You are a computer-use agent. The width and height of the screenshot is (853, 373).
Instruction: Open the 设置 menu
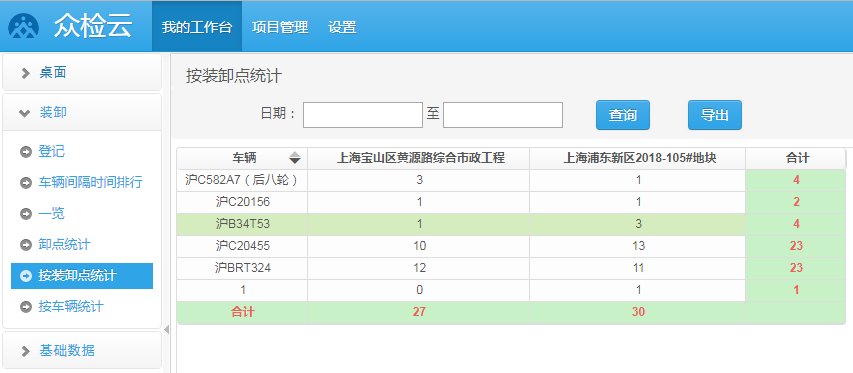tap(342, 27)
